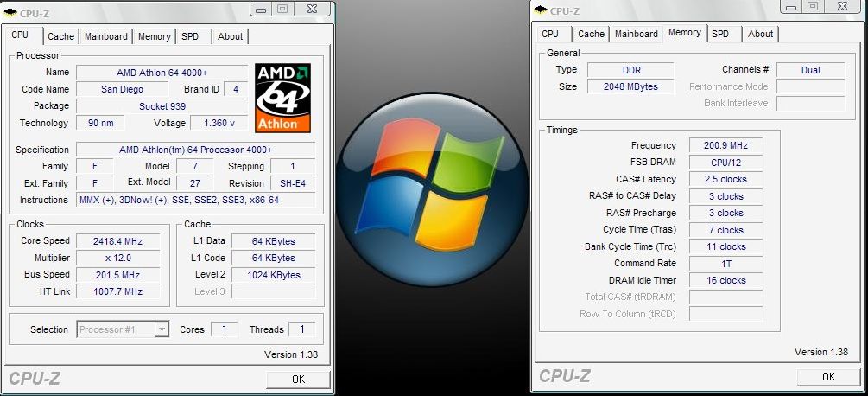The height and width of the screenshot is (396, 868).
Task: Click OK in the left CPU-Z window
Action: tap(298, 380)
